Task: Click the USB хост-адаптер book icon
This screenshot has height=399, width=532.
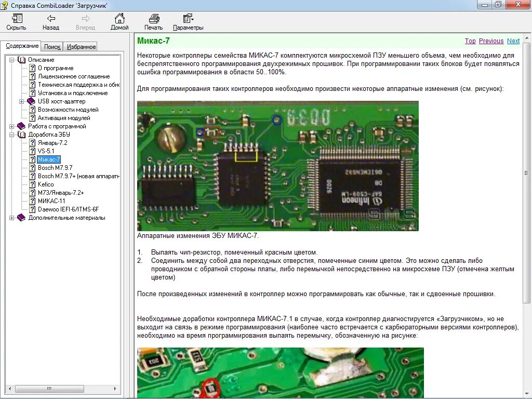Action: pos(31,101)
